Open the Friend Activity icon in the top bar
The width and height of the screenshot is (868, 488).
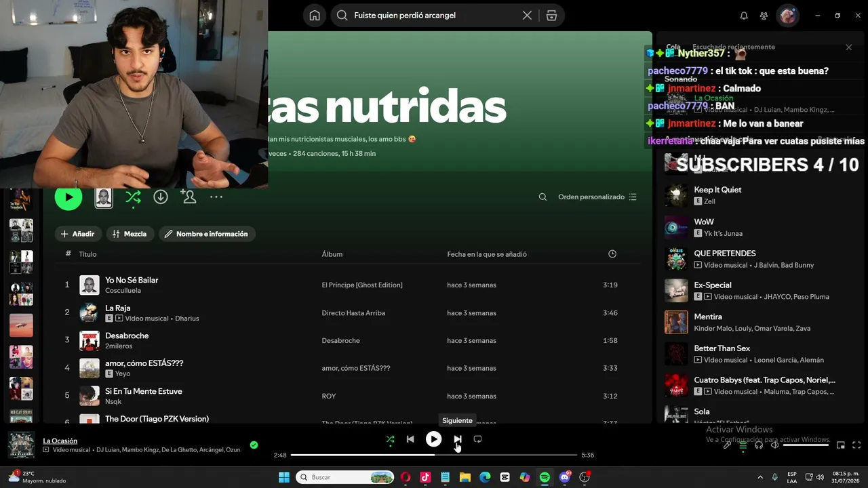tap(764, 16)
